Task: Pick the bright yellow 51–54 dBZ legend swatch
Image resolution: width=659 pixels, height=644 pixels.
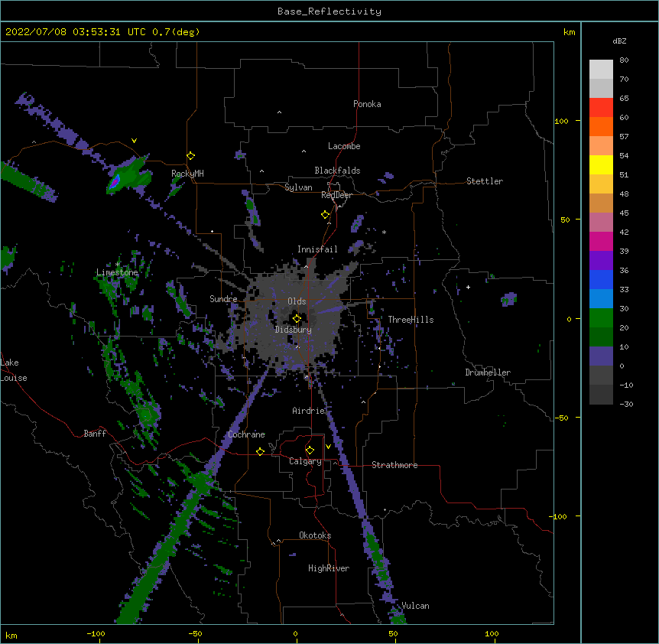Action: click(601, 164)
